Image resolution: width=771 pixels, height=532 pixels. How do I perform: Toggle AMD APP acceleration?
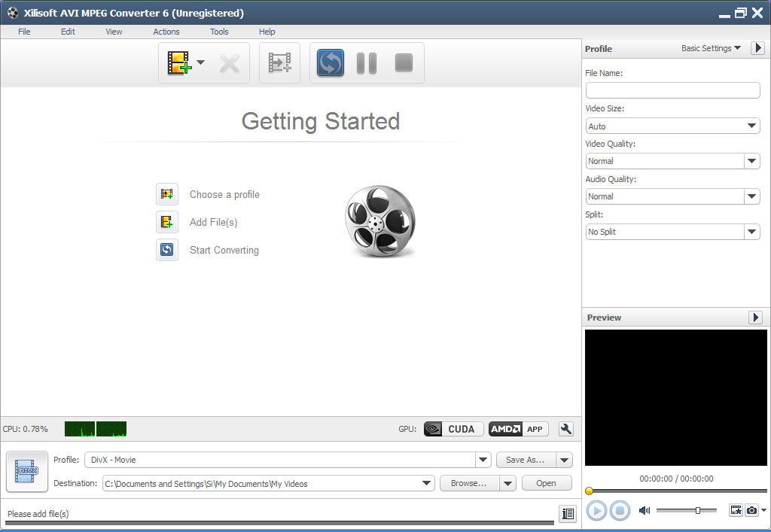(517, 429)
